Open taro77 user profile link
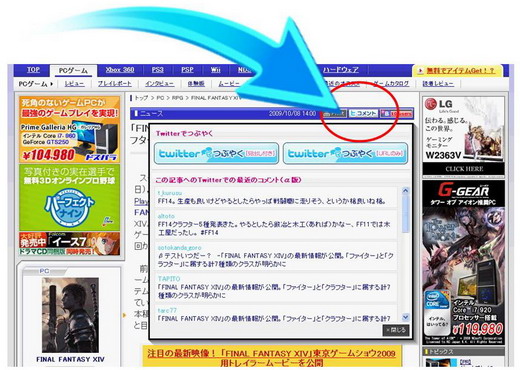 click(x=167, y=310)
